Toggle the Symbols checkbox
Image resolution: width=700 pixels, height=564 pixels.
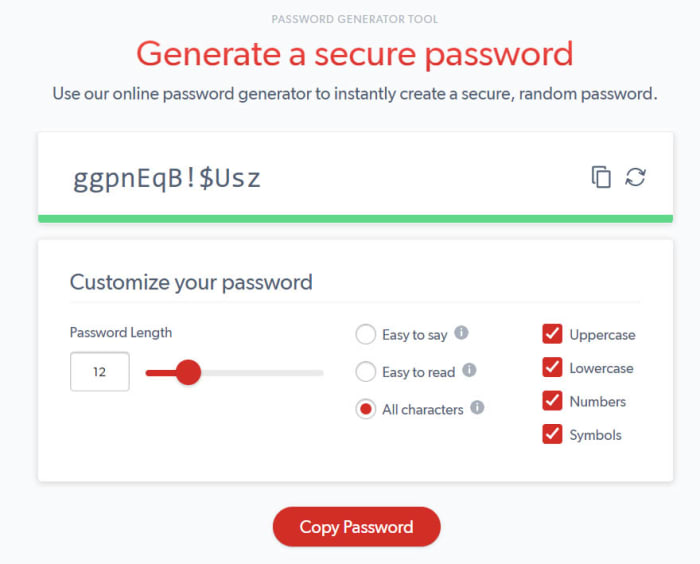[x=552, y=434]
